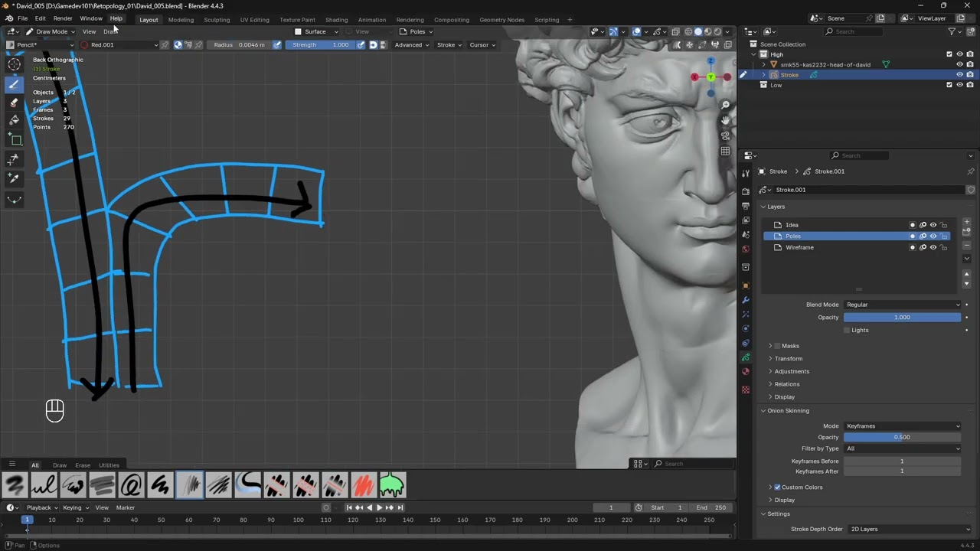
Task: Select the Eyedropper tool
Action: (x=14, y=178)
